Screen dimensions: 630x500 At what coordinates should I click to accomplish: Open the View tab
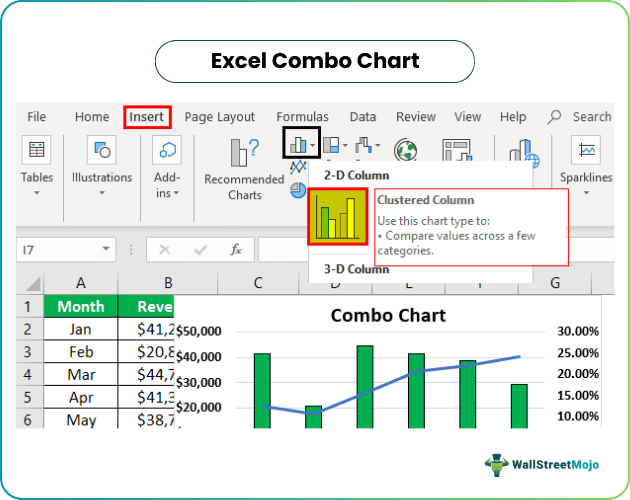(x=468, y=117)
